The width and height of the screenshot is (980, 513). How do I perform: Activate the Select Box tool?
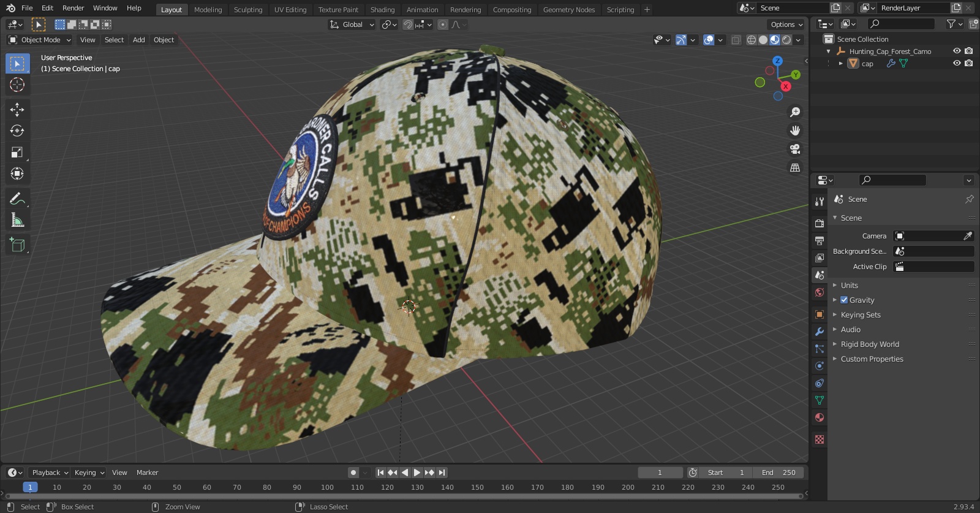[x=17, y=63]
